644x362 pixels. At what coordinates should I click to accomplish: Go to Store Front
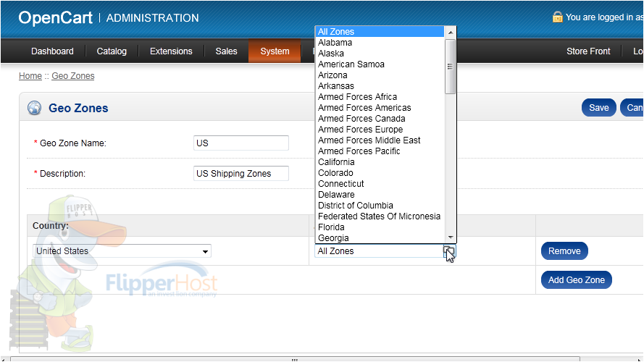pos(588,51)
